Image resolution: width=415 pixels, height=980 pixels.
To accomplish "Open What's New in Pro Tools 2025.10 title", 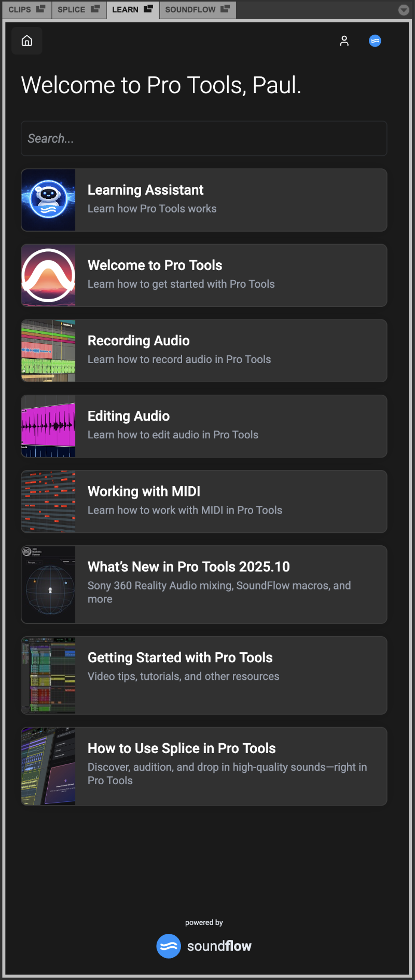I will (x=189, y=567).
